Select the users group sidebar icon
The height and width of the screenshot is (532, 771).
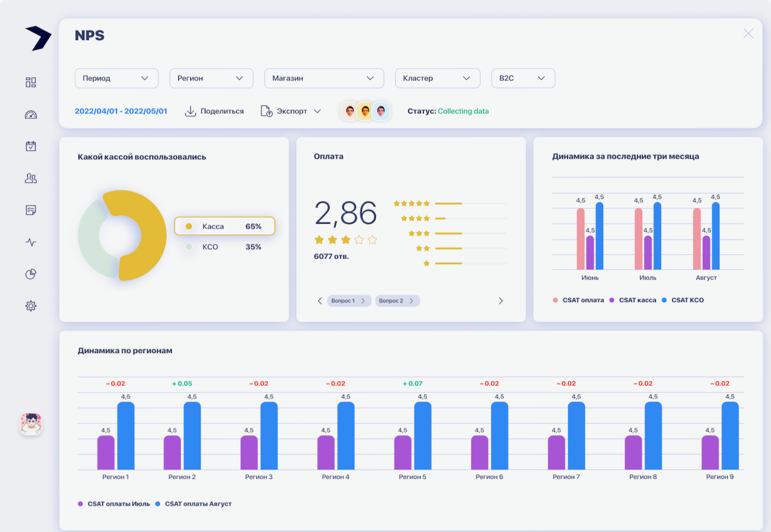tap(31, 178)
